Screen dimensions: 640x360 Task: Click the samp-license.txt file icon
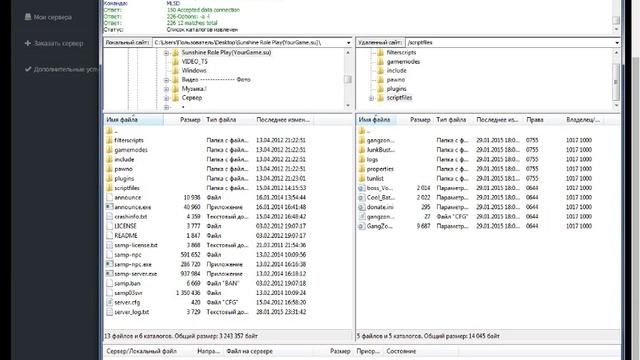point(109,245)
